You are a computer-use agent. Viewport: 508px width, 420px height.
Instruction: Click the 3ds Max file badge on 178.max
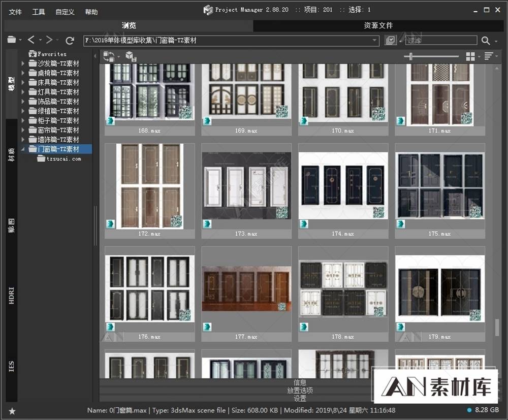coord(304,327)
